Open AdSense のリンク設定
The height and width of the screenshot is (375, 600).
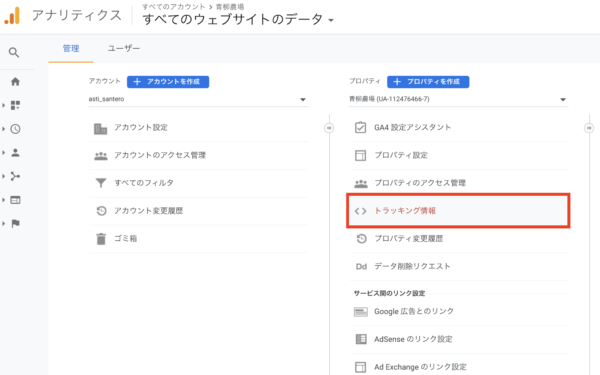click(459, 339)
